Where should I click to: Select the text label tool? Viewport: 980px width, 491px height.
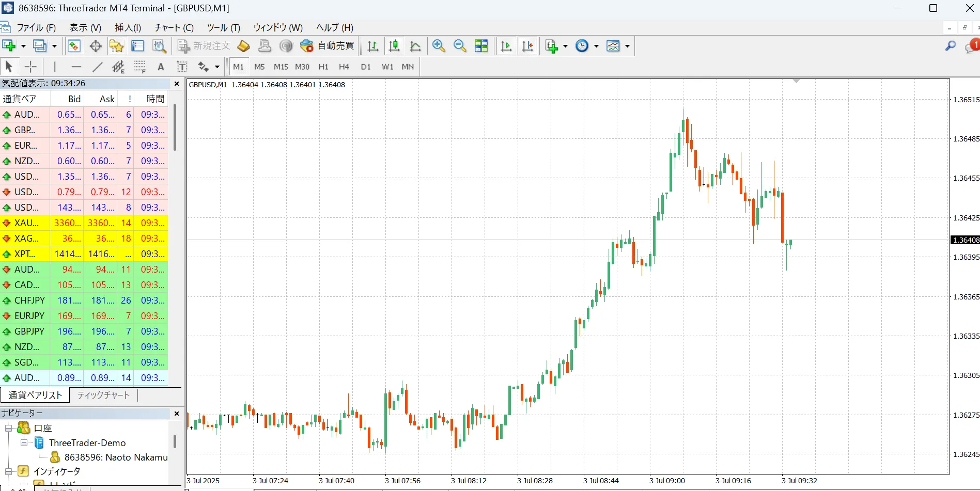tap(182, 67)
